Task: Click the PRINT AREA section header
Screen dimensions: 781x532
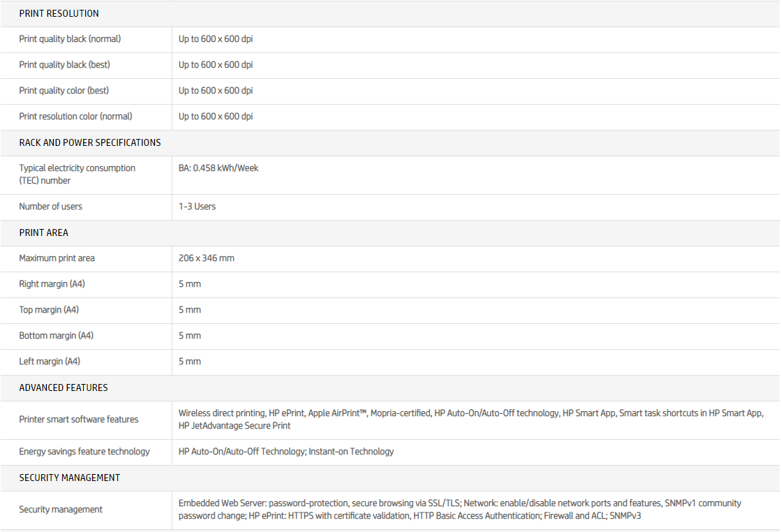Action: 43,232
